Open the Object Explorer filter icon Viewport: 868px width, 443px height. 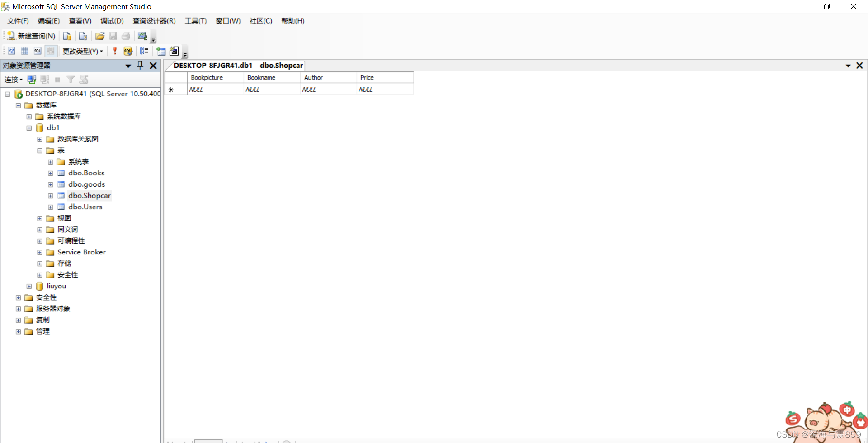pos(71,80)
